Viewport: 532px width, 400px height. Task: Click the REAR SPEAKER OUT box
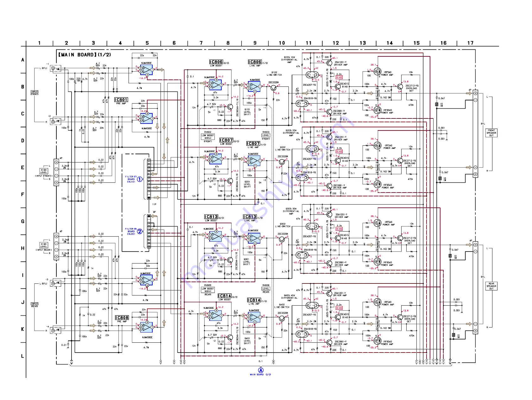pos(491,286)
